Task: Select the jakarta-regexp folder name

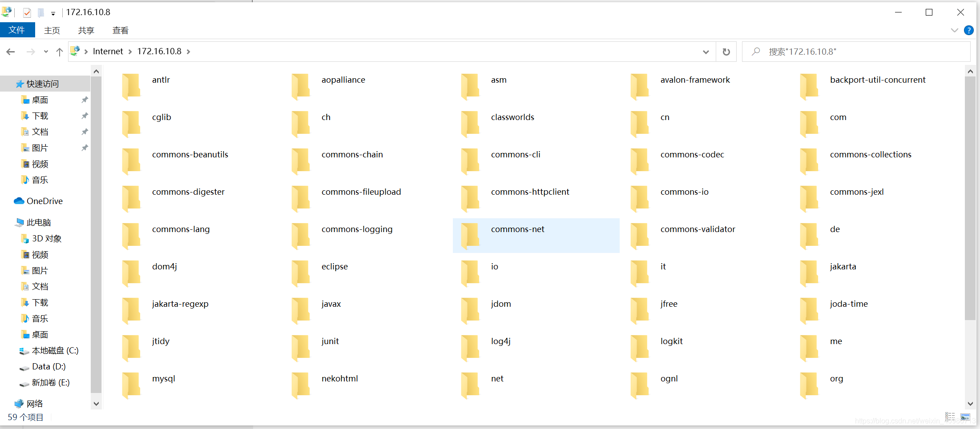Action: (x=180, y=304)
